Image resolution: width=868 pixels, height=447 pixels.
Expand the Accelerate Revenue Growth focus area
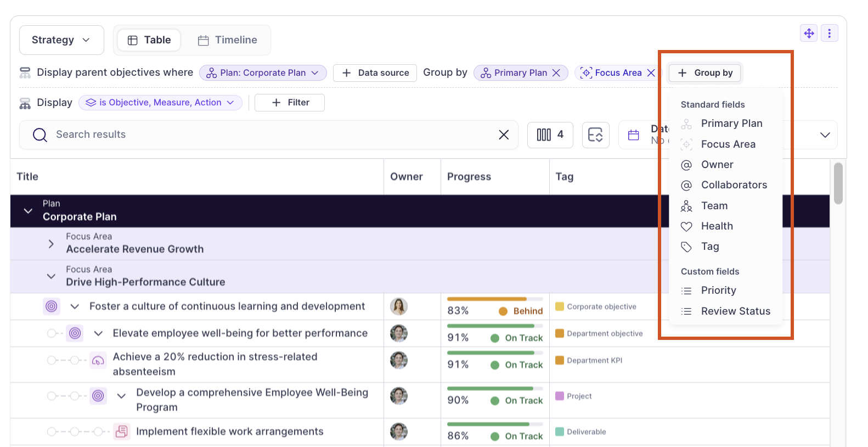pyautogui.click(x=51, y=244)
